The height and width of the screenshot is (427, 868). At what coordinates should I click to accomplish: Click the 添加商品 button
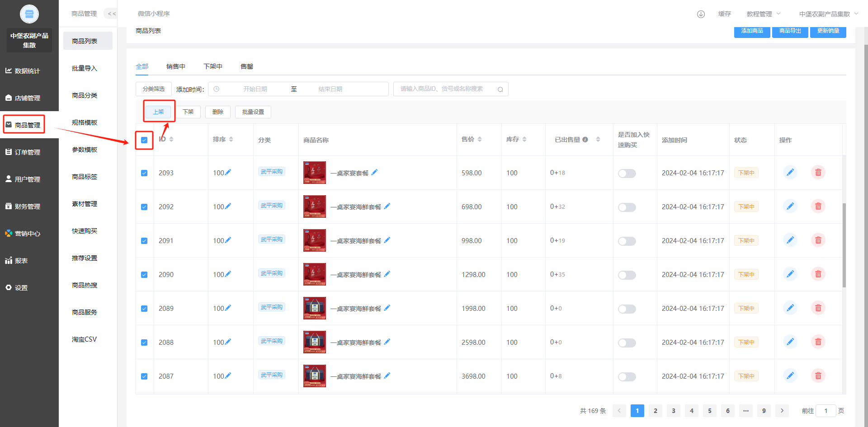(x=752, y=31)
